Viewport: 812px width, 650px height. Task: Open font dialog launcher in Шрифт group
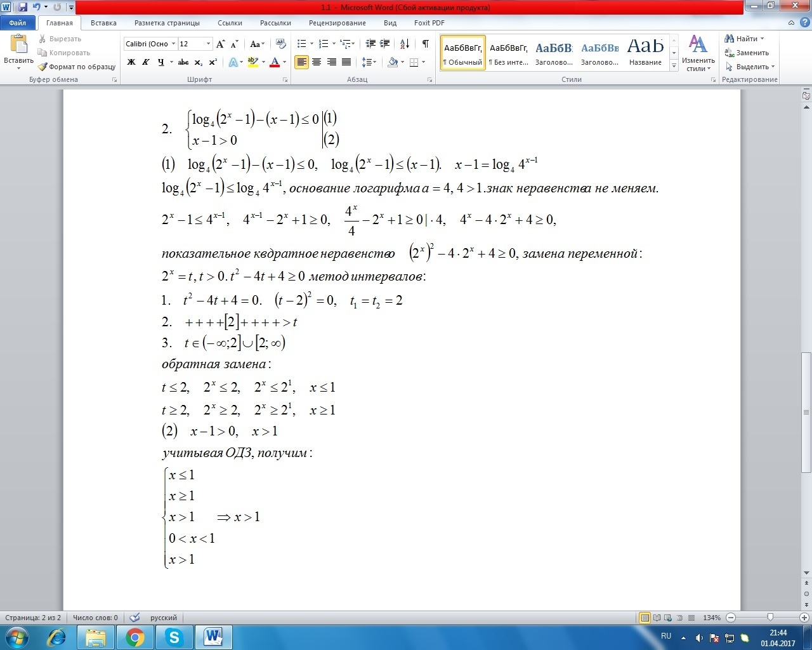click(x=285, y=80)
